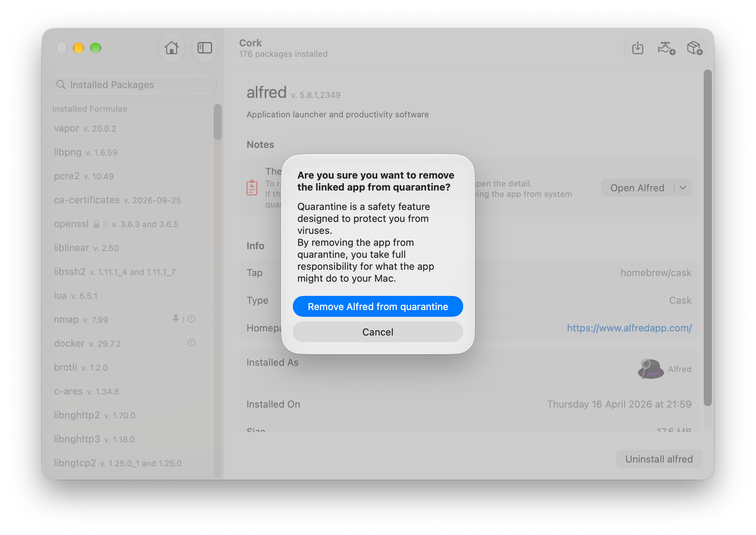Open the alfredapp.com homepage link
This screenshot has width=756, height=535.
click(629, 328)
